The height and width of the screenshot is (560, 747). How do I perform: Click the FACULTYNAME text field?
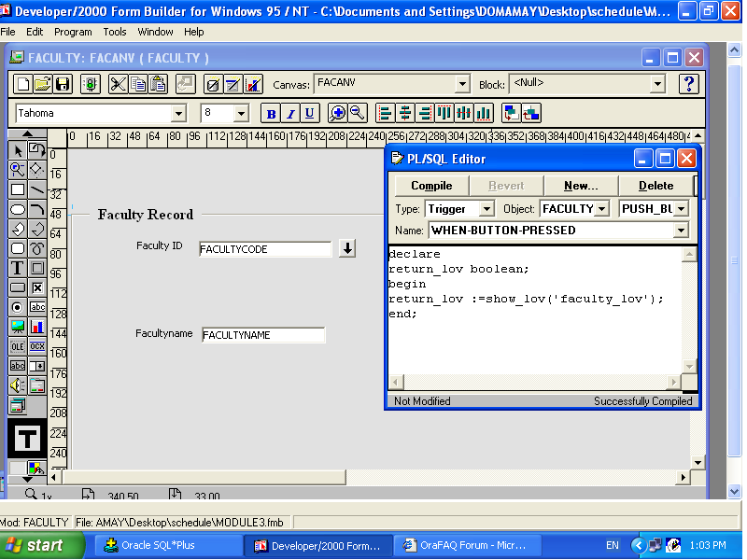pyautogui.click(x=263, y=335)
